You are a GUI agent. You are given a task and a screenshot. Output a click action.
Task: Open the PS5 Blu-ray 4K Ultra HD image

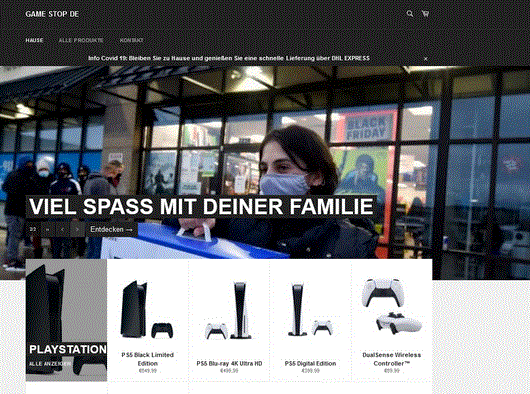(x=229, y=310)
